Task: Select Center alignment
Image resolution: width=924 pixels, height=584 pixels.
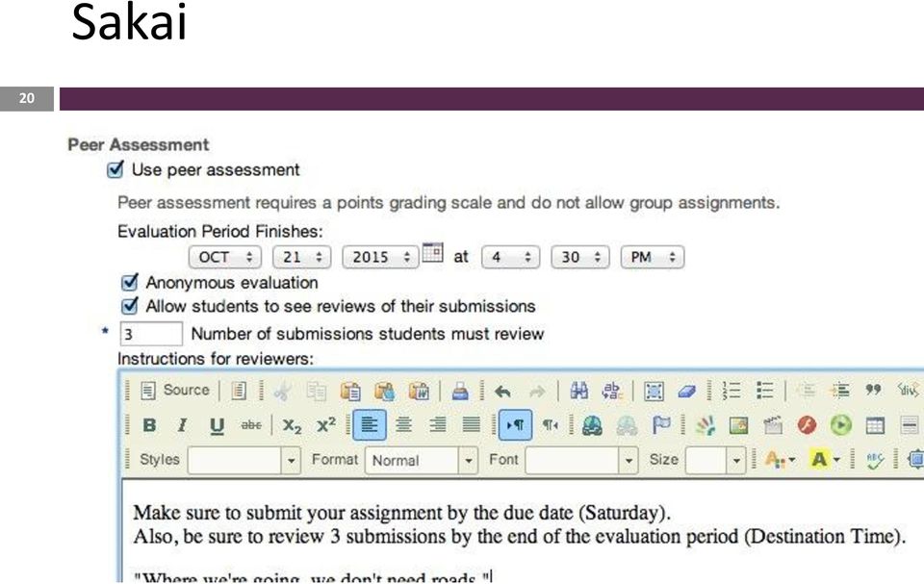Action: [x=403, y=425]
